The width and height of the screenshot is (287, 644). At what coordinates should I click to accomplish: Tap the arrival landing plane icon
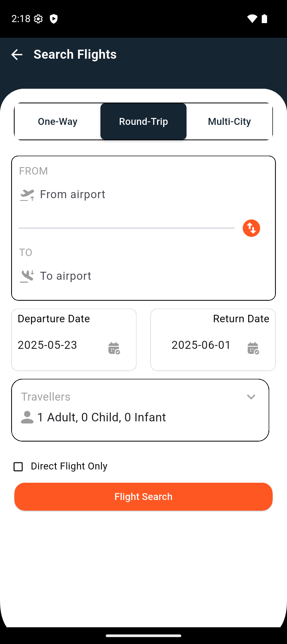27,276
